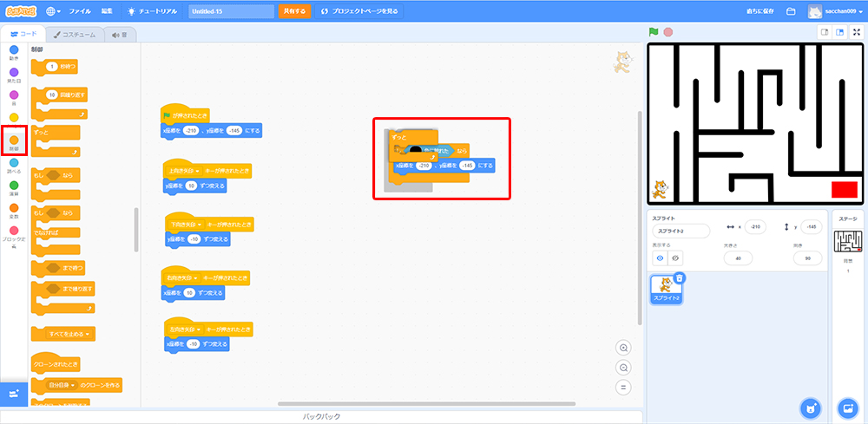
Task: Select the blue 動き block category circle
Action: click(x=14, y=50)
